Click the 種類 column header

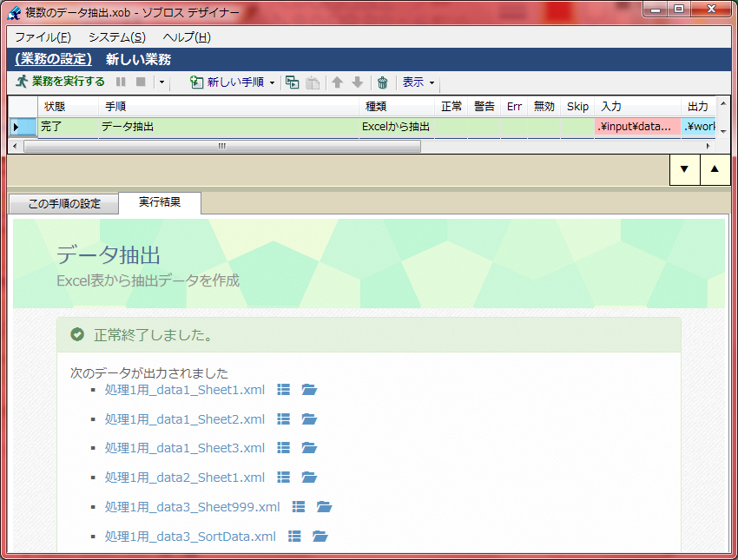[396, 107]
